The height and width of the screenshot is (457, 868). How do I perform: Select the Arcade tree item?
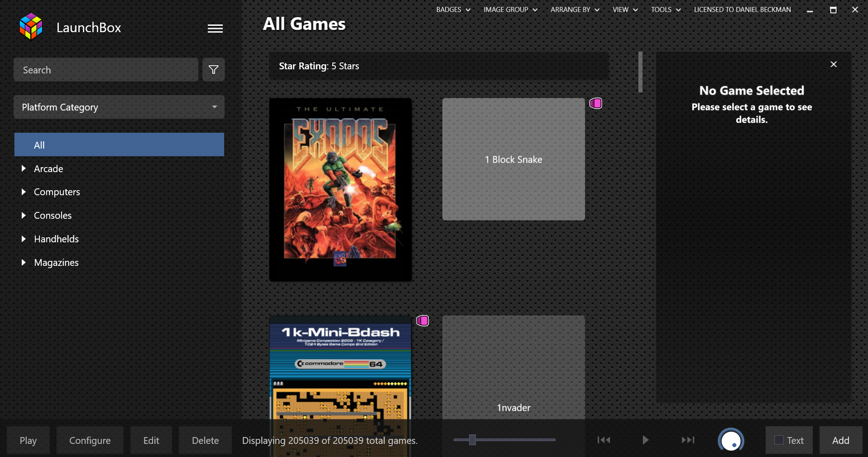click(48, 168)
